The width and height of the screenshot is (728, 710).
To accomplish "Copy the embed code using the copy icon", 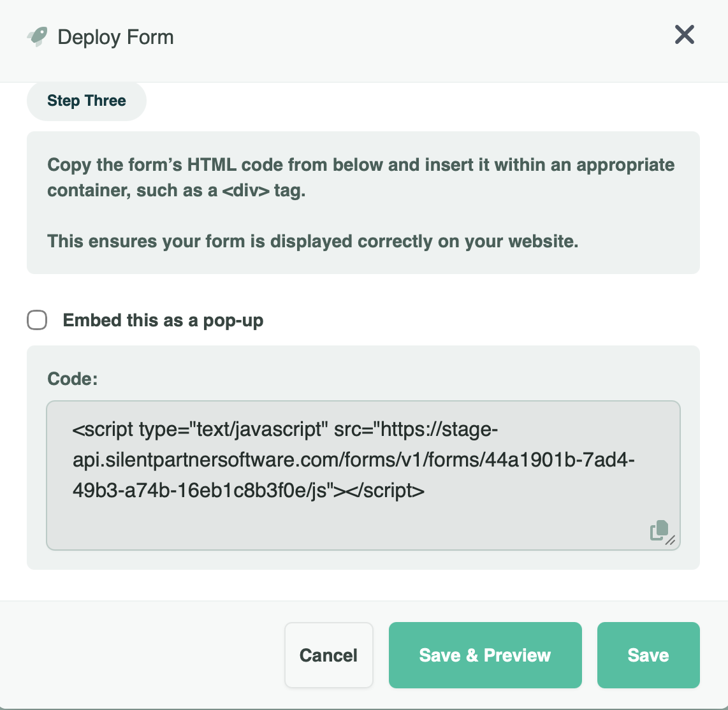I will tap(658, 530).
